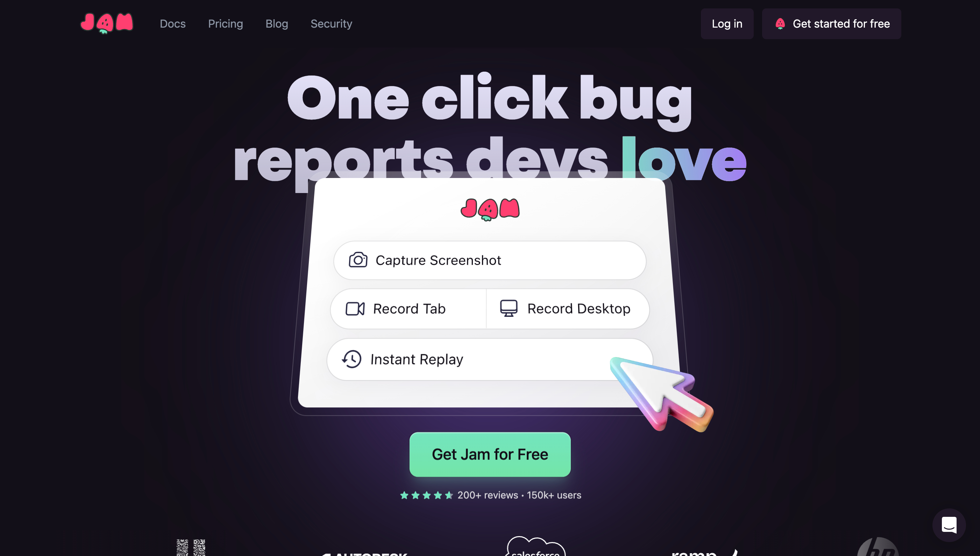Select the Blog navigation tab
980x556 pixels.
coord(277,23)
